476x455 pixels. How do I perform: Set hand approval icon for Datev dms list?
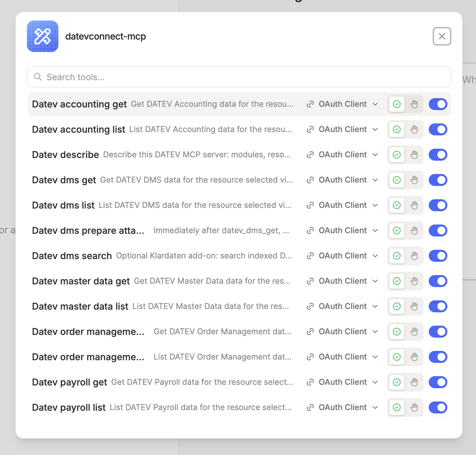pos(414,205)
